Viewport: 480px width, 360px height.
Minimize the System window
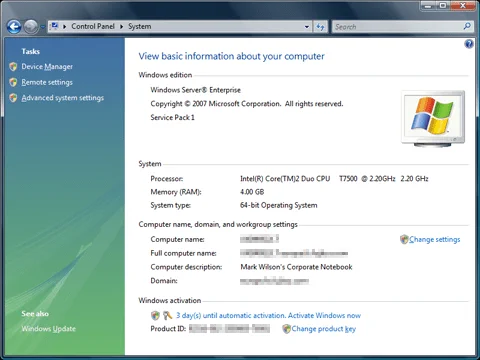(428, 6)
